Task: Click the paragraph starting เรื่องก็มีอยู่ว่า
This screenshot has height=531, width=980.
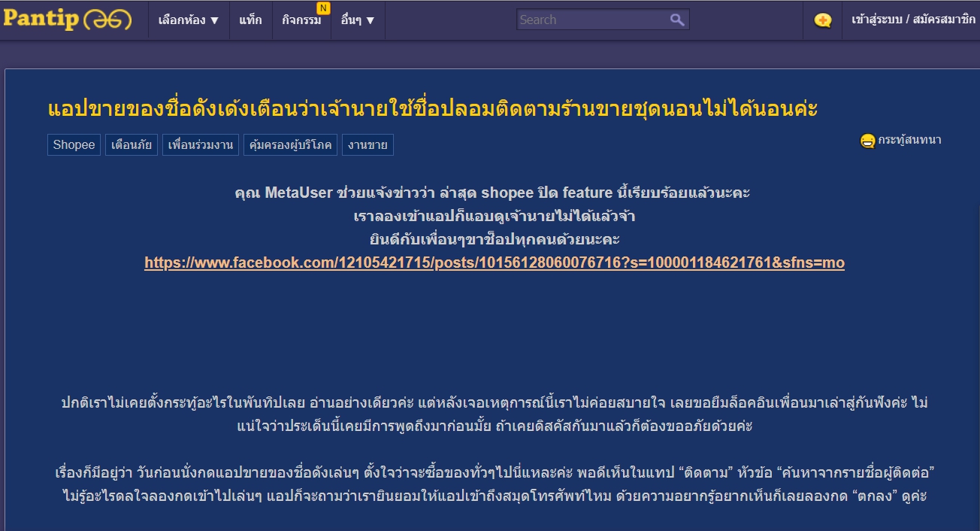Action: coord(495,485)
